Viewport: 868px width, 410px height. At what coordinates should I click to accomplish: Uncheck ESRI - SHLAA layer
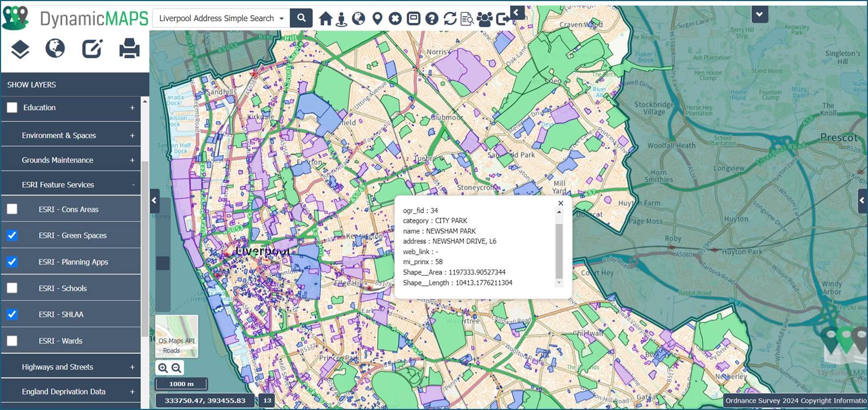pos(12,314)
